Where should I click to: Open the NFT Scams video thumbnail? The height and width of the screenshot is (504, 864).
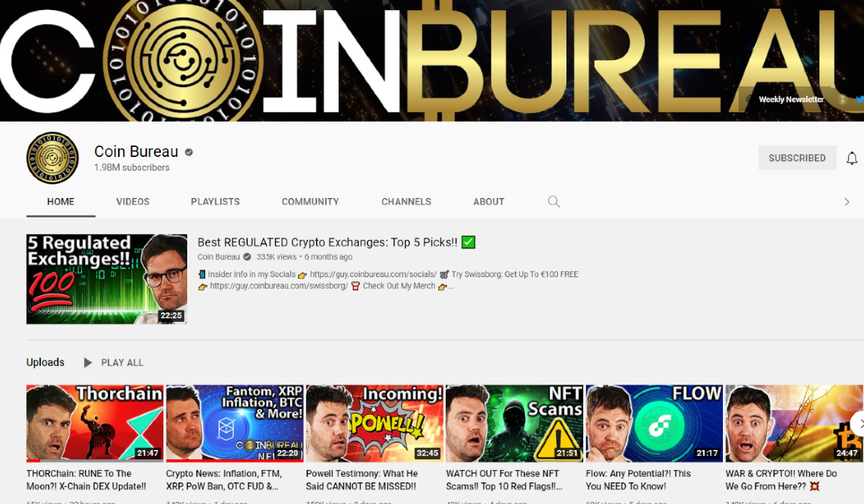(x=514, y=423)
